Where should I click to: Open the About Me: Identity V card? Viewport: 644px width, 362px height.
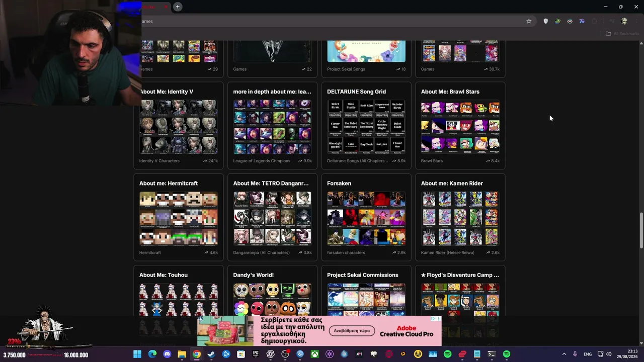[179, 126]
